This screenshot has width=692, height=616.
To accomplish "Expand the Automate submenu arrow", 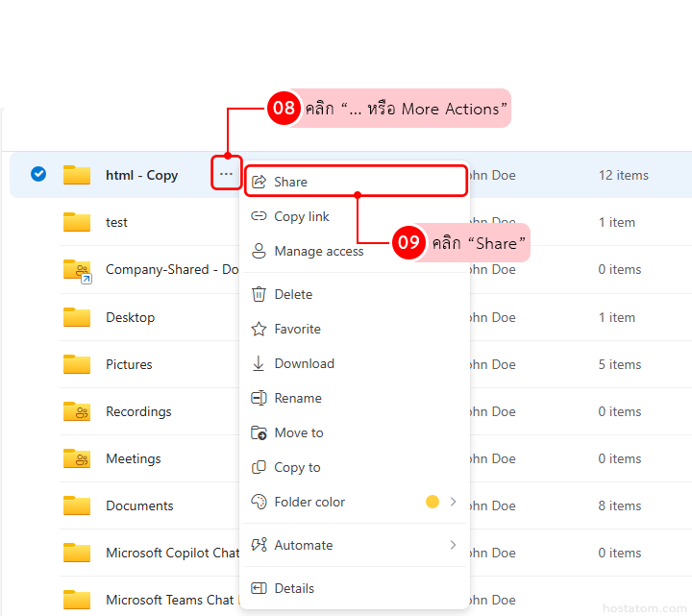I will point(453,545).
